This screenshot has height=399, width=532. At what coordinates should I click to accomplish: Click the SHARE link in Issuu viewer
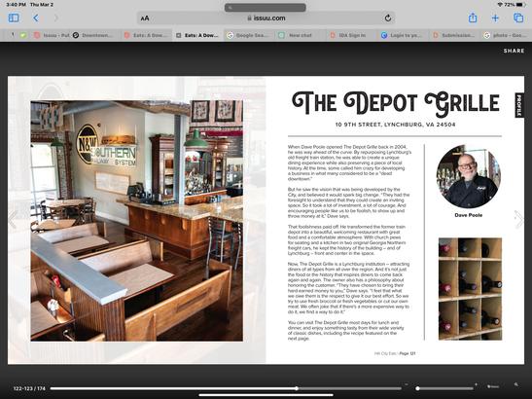(514, 51)
